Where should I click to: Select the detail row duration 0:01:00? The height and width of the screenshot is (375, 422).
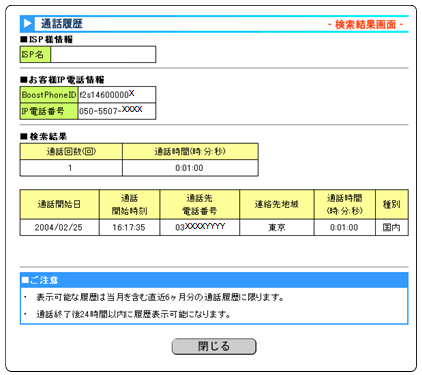pyautogui.click(x=344, y=227)
